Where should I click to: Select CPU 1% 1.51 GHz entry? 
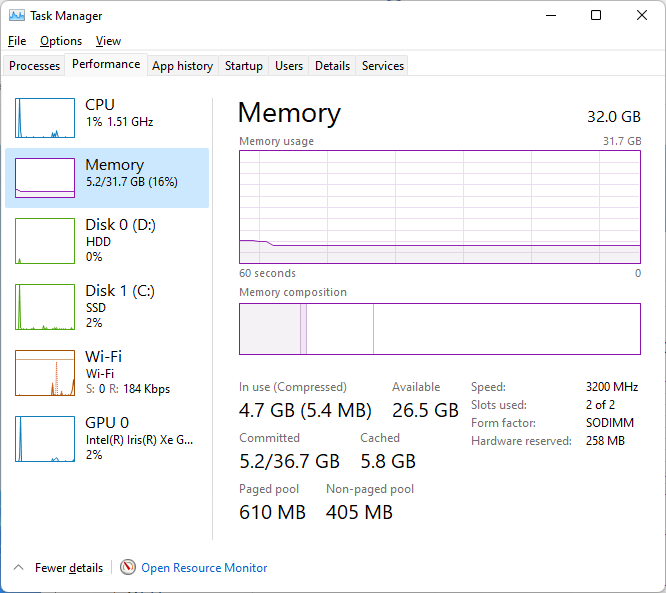point(107,118)
